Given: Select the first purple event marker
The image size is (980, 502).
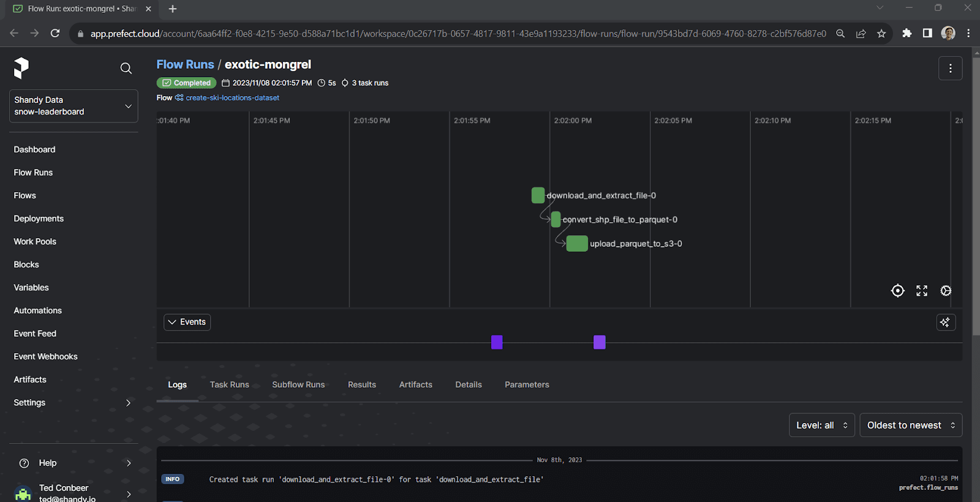Looking at the screenshot, I should [497, 342].
